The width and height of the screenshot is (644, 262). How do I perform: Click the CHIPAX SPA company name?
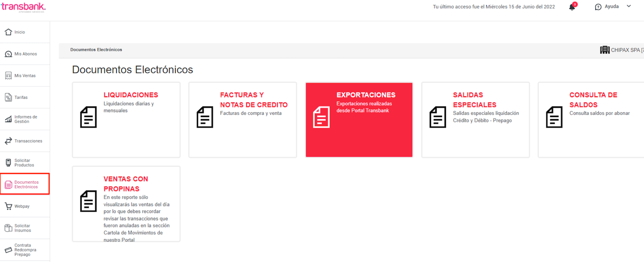(x=627, y=50)
